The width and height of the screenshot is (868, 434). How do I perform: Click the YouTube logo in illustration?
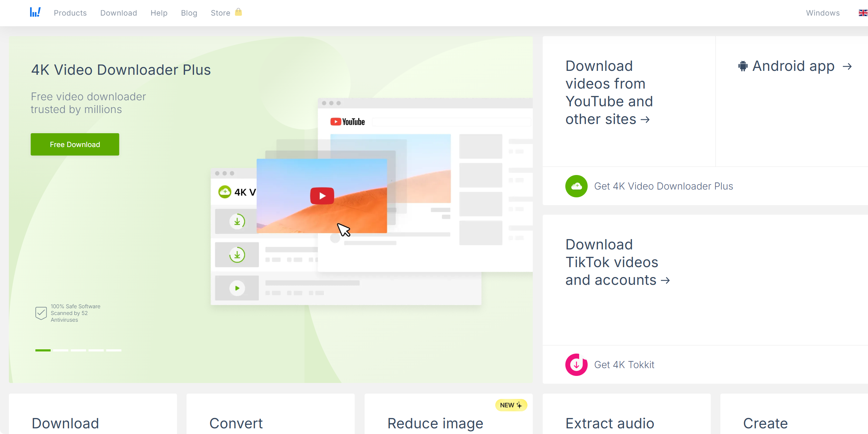[348, 122]
